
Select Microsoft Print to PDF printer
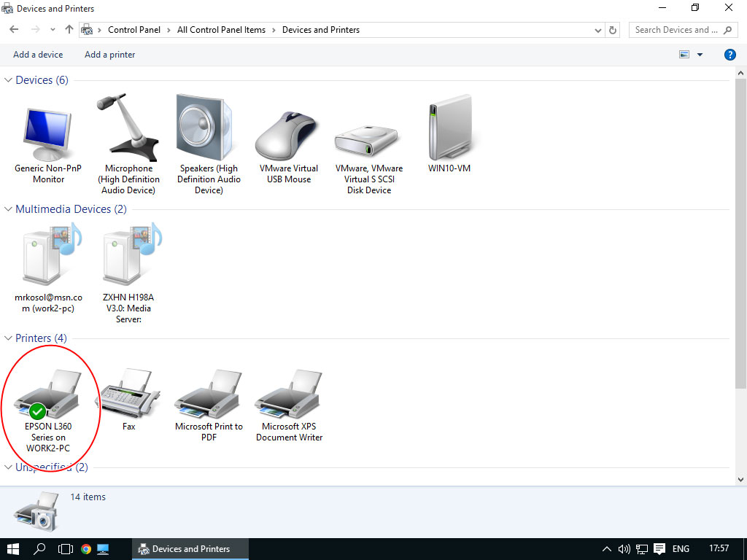(x=209, y=397)
